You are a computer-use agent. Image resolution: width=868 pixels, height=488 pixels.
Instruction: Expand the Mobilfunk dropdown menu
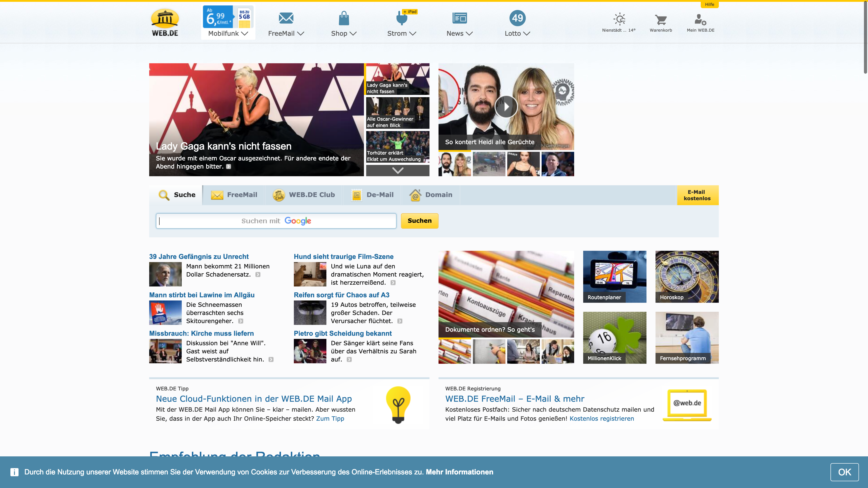[x=228, y=33]
